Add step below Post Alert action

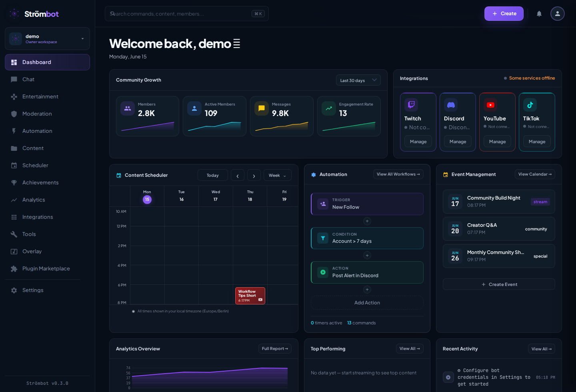(367, 290)
